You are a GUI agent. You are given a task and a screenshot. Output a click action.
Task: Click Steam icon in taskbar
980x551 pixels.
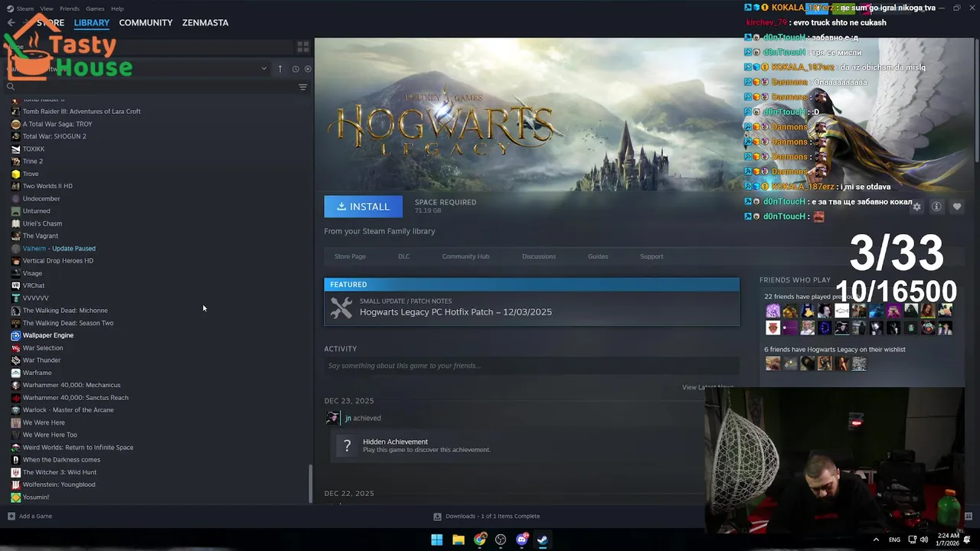coord(542,540)
